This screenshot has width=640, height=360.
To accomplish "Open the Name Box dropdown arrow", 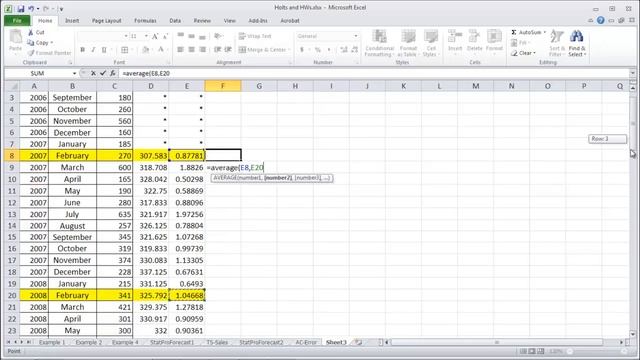I will click(74, 73).
